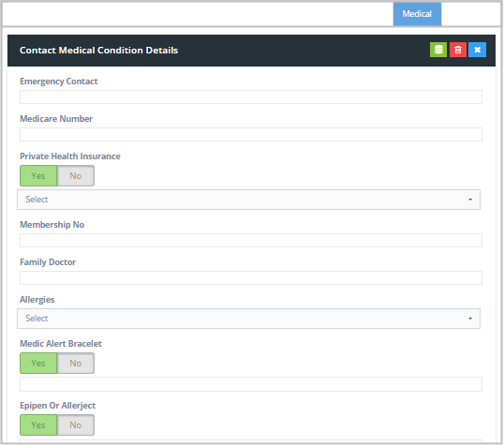This screenshot has width=504, height=446.
Task: Click the green save database icon
Action: tap(438, 50)
